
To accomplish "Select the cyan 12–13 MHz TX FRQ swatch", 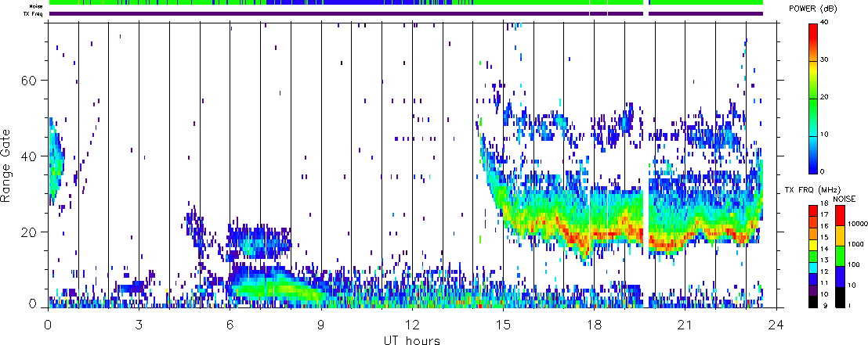I will pos(812,267).
